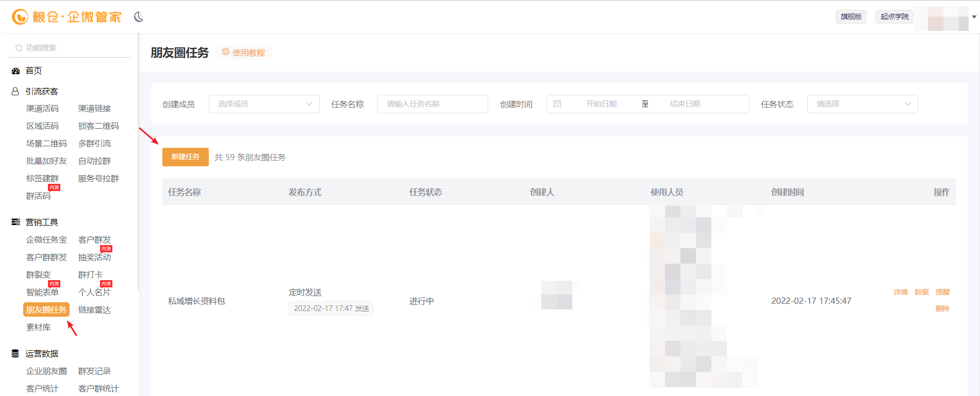The image size is (980, 396).
Task: Click the 粮仓·企微管家 logo
Action: tap(67, 17)
